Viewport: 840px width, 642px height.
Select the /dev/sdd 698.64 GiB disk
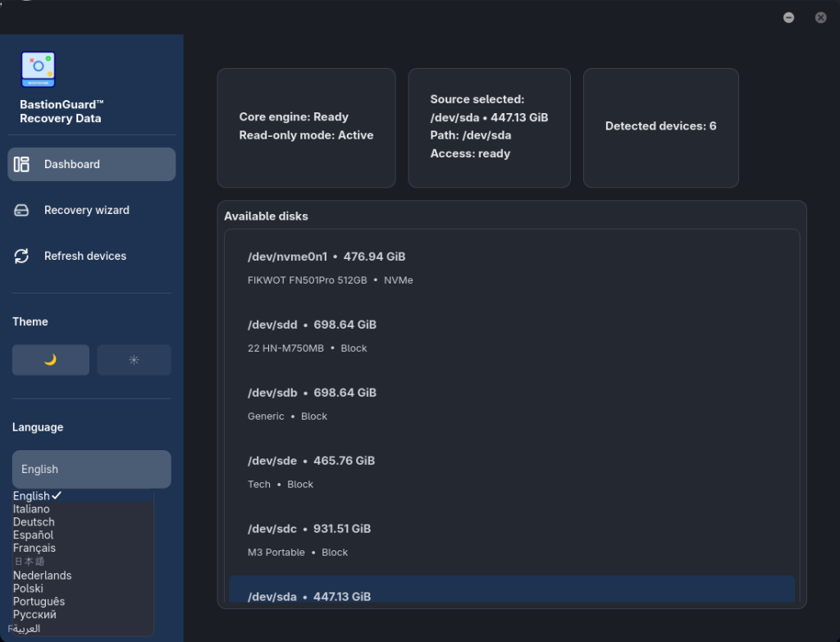point(512,335)
